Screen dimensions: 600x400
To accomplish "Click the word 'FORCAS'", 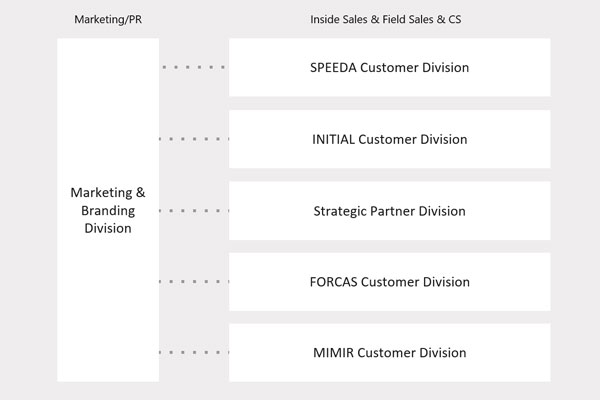I will (x=334, y=282).
